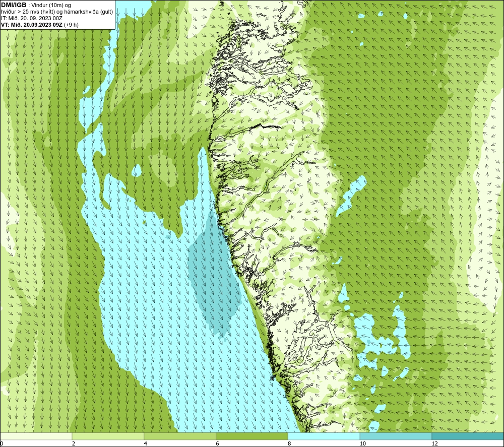The width and height of the screenshot is (504, 447).
Task: Click the legend scale label '4'
Action: coord(146,443)
